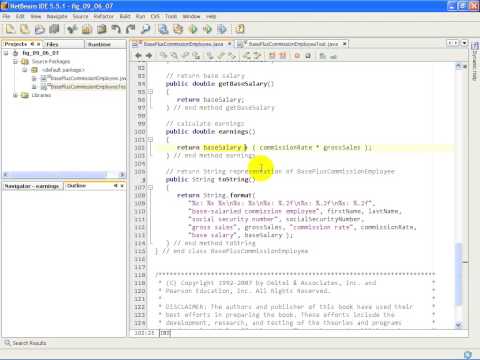This screenshot has height=360, width=480.
Task: Click the Cut scissors icon
Action: pyautogui.click(x=72, y=29)
